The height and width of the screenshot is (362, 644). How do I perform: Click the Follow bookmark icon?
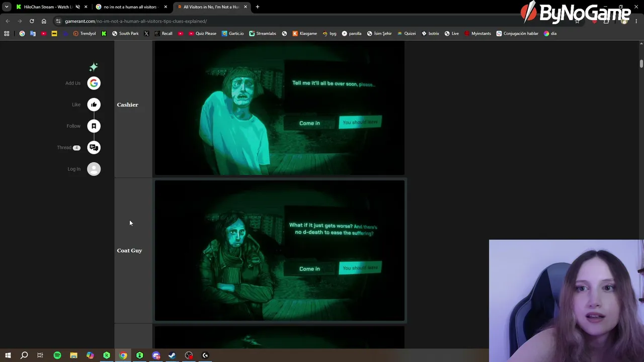point(94,126)
